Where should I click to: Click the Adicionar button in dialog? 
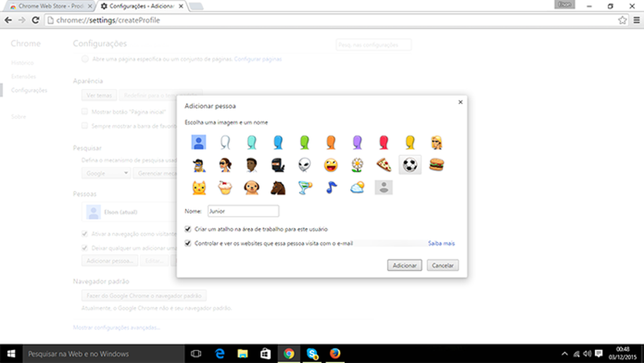point(404,265)
